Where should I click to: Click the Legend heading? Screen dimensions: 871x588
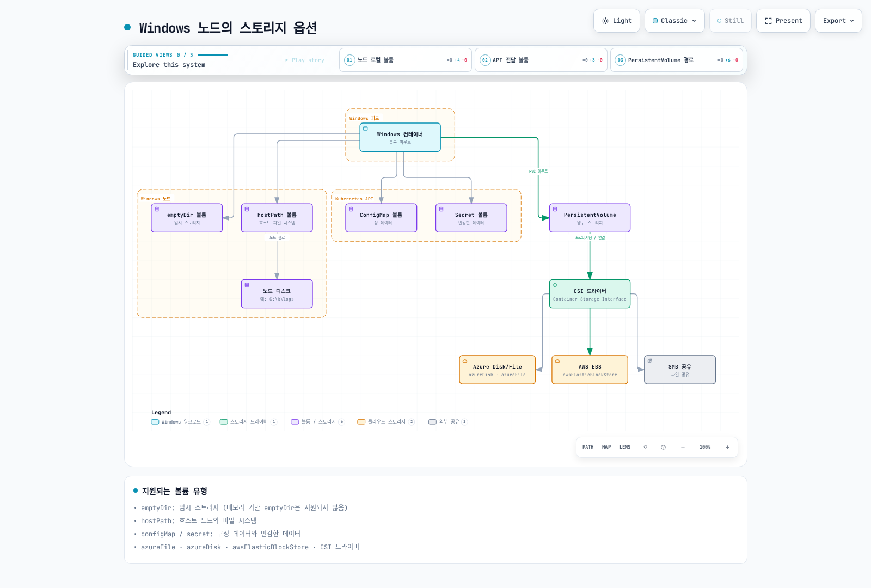pyautogui.click(x=161, y=412)
